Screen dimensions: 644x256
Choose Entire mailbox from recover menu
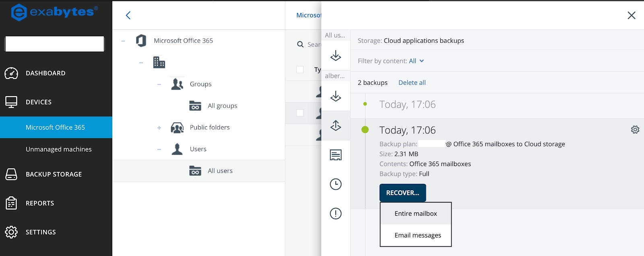point(416,214)
